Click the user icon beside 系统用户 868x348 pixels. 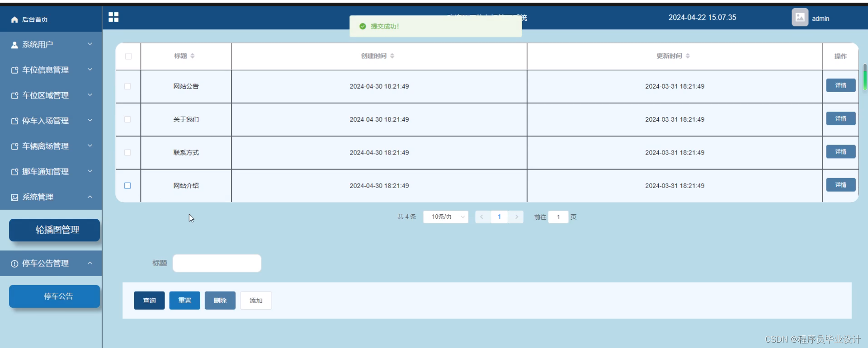point(14,45)
